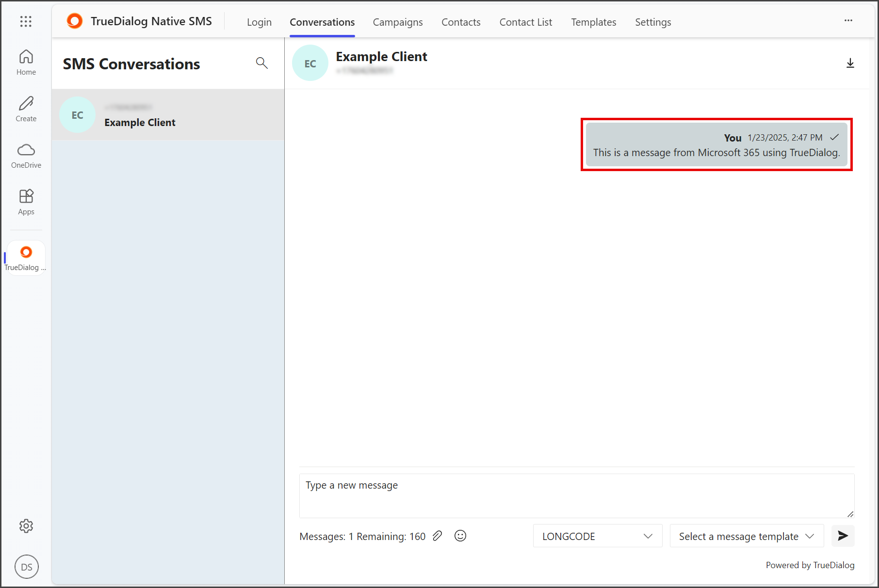Open the Contact List tab
879x588 pixels.
(526, 22)
